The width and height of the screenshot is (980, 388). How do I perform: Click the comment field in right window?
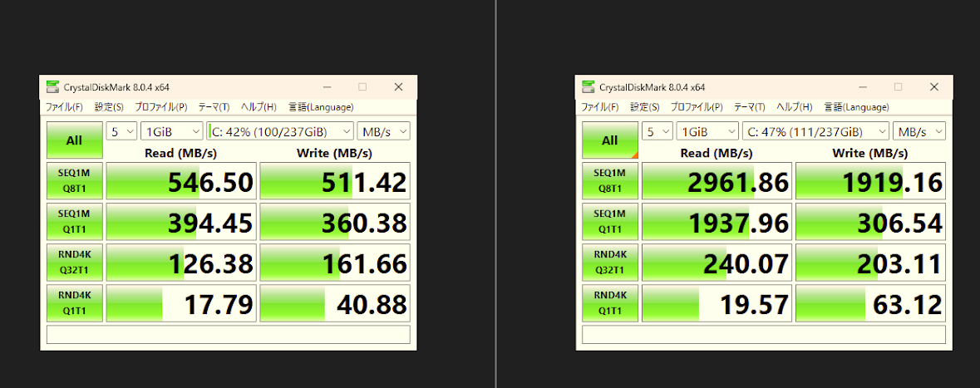[x=765, y=334]
